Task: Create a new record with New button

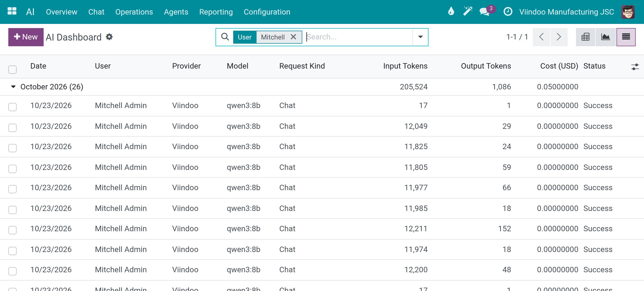Action: pos(26,37)
